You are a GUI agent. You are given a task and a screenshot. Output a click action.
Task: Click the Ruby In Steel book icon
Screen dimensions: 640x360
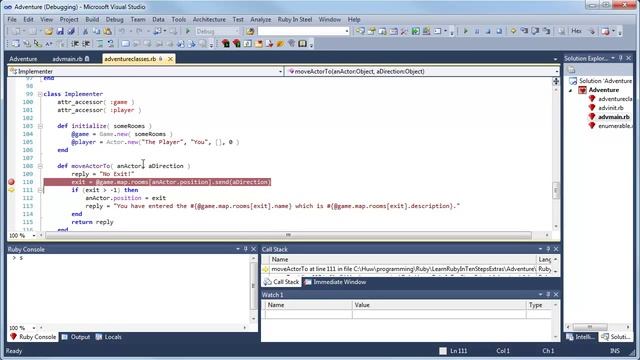302,44
